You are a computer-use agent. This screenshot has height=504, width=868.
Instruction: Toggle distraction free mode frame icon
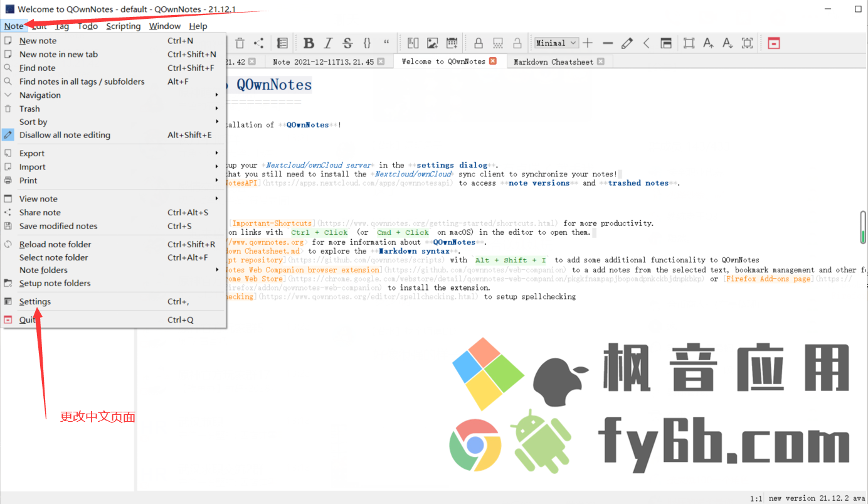click(689, 43)
